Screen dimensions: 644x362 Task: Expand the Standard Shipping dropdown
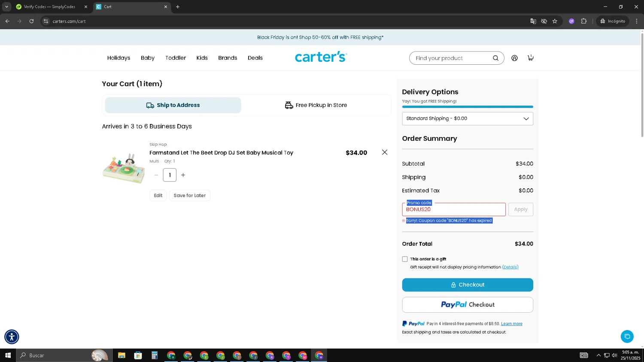click(468, 119)
